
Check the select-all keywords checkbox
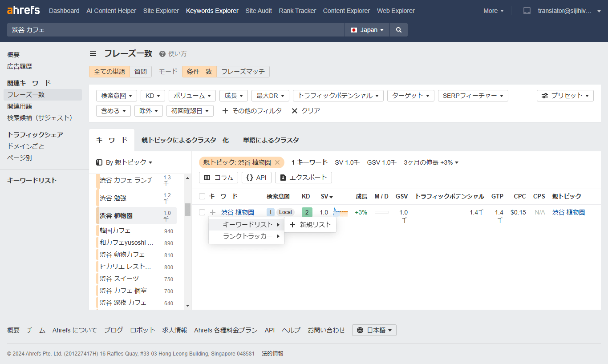(x=202, y=196)
